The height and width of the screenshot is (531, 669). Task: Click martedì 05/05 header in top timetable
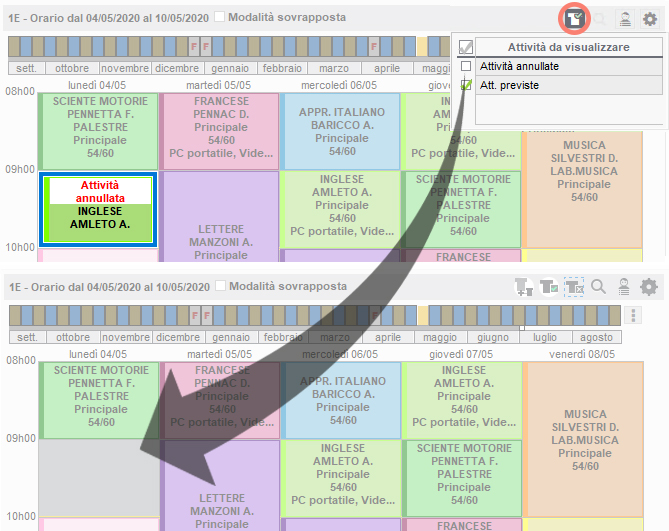(218, 85)
